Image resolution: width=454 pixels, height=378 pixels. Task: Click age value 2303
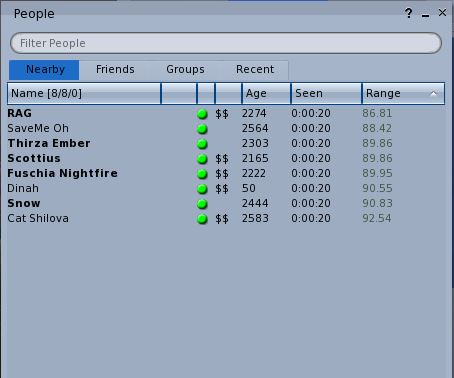click(x=255, y=143)
